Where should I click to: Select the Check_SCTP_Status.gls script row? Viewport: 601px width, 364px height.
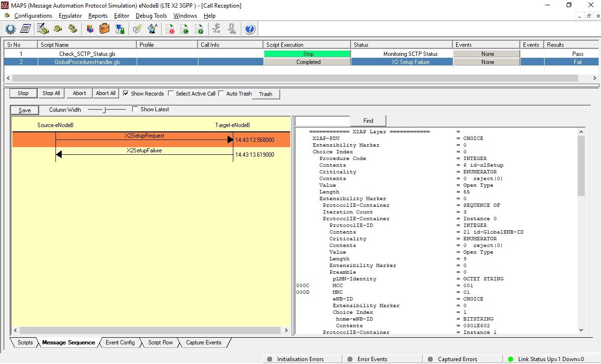pyautogui.click(x=301, y=54)
